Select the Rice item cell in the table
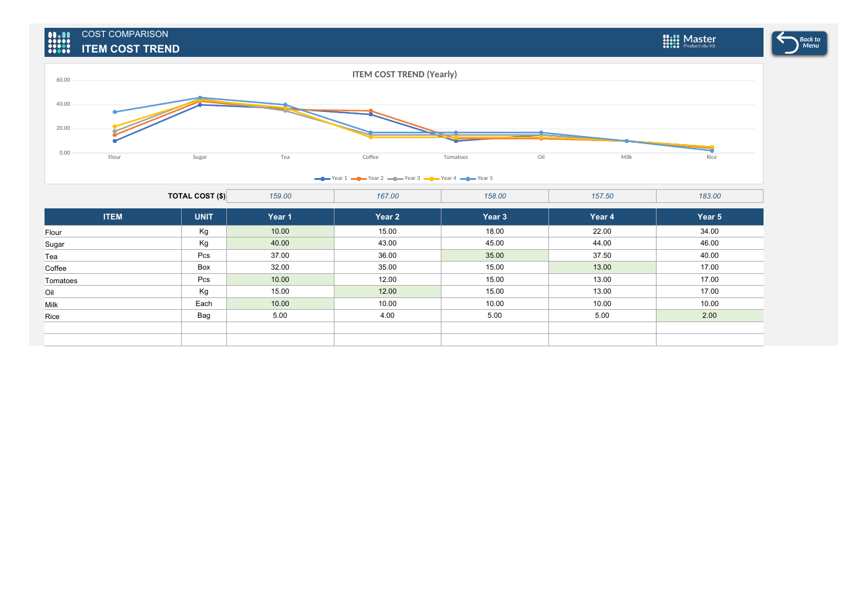868x614 pixels. 113,316
